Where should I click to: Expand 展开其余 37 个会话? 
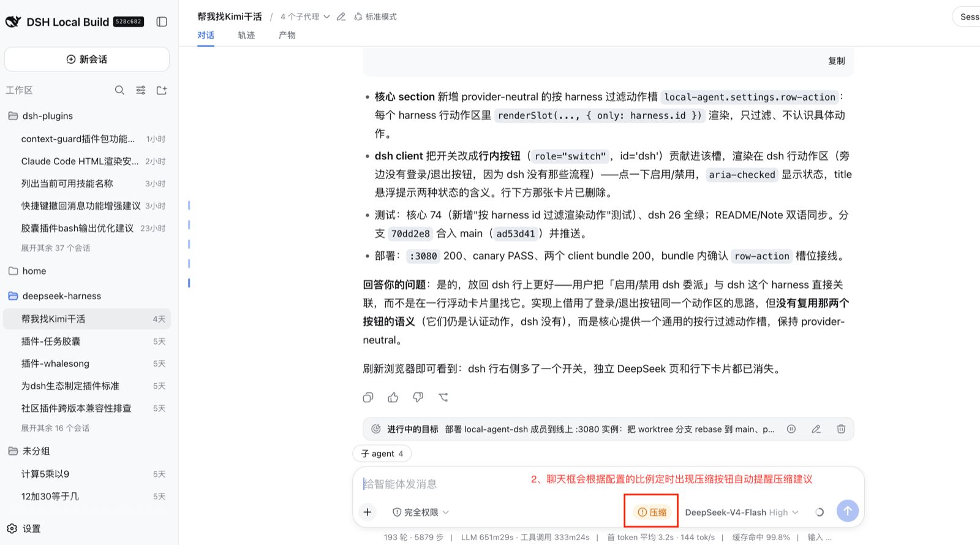pyautogui.click(x=56, y=248)
